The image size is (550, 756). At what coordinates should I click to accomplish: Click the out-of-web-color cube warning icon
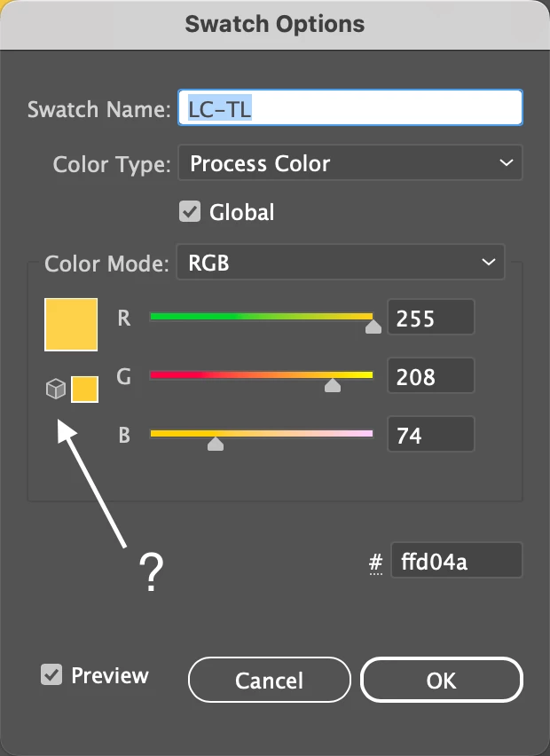tap(56, 389)
